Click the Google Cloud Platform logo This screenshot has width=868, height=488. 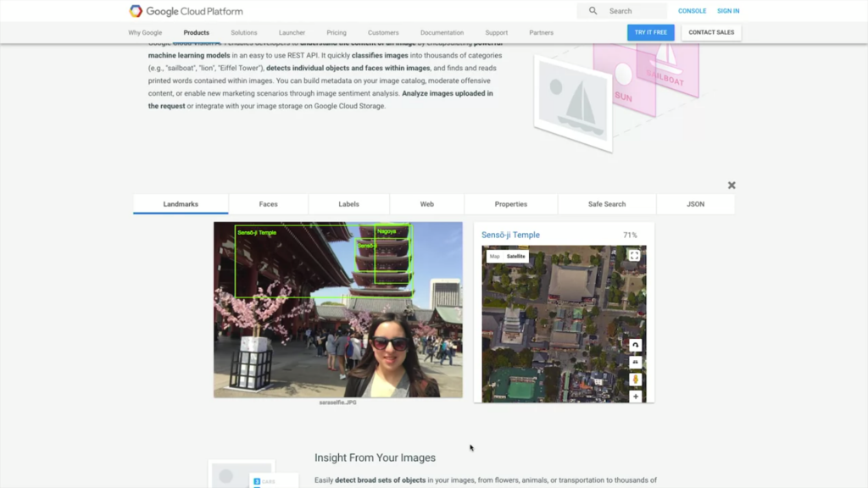186,11
